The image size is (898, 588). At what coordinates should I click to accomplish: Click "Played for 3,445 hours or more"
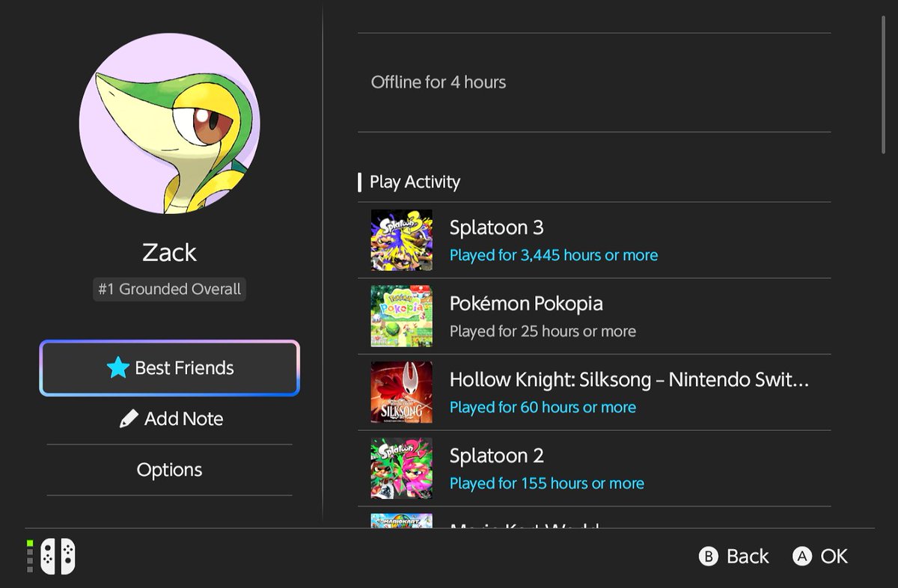click(x=554, y=255)
